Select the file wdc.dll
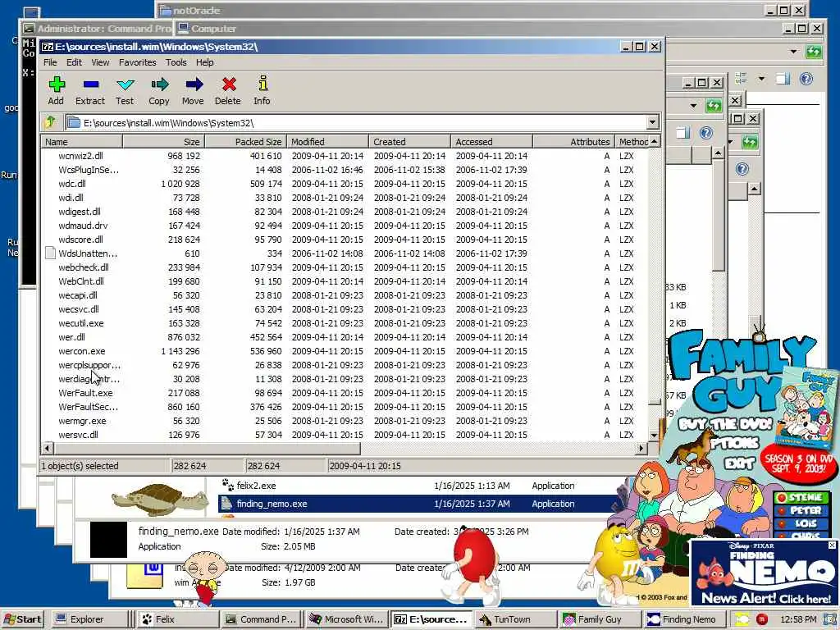 pos(72,184)
